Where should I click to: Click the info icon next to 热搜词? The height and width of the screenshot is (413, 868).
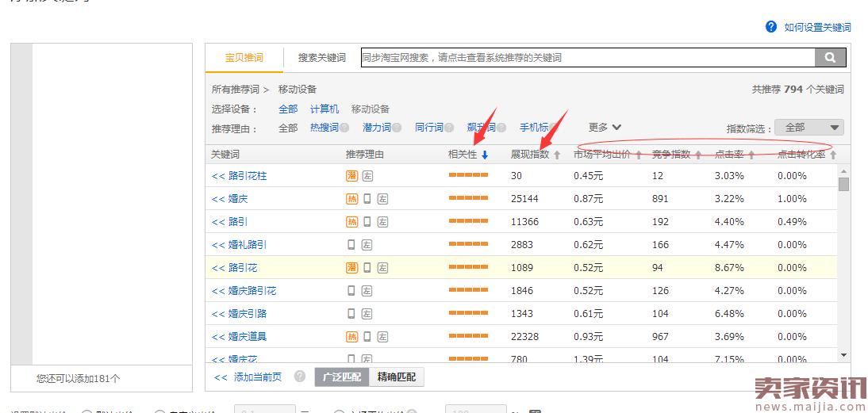pos(346,128)
